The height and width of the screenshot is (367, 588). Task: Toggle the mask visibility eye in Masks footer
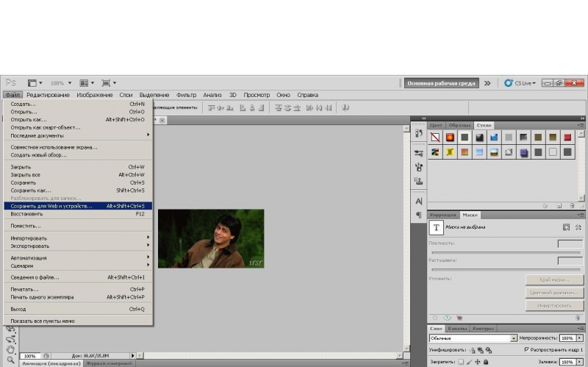point(459,318)
